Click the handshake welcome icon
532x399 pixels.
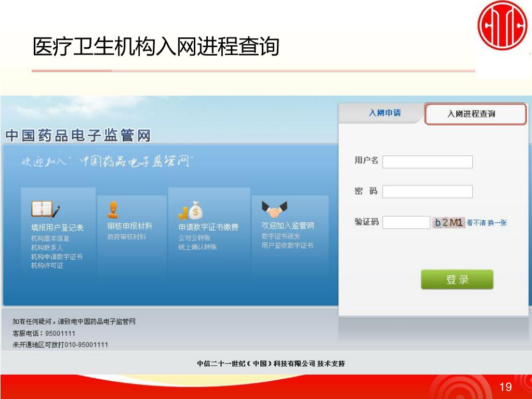point(274,209)
